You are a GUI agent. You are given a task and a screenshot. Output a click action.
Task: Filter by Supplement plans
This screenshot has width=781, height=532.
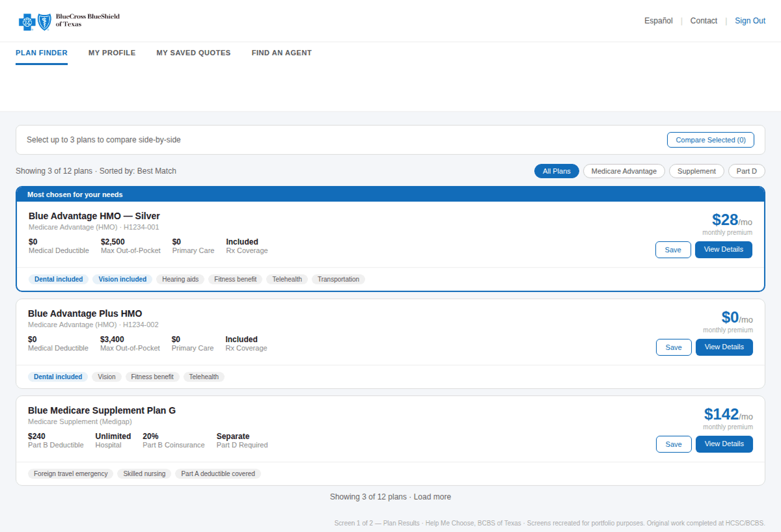tap(696, 171)
